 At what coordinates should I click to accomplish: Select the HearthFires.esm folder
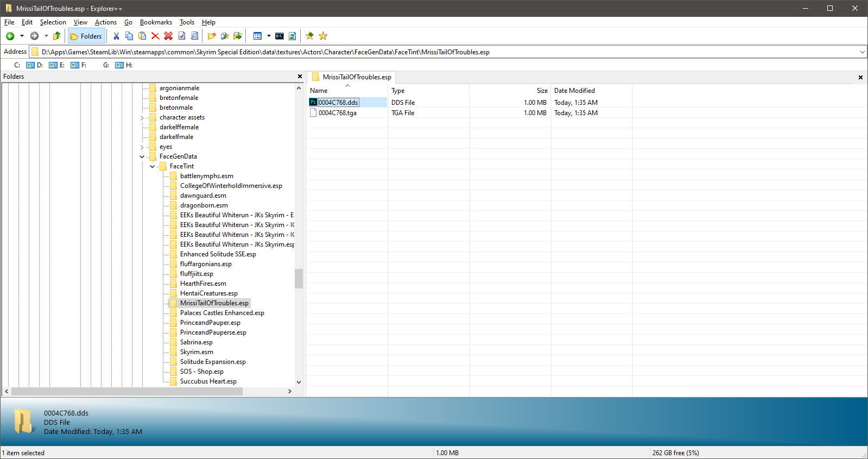click(203, 284)
